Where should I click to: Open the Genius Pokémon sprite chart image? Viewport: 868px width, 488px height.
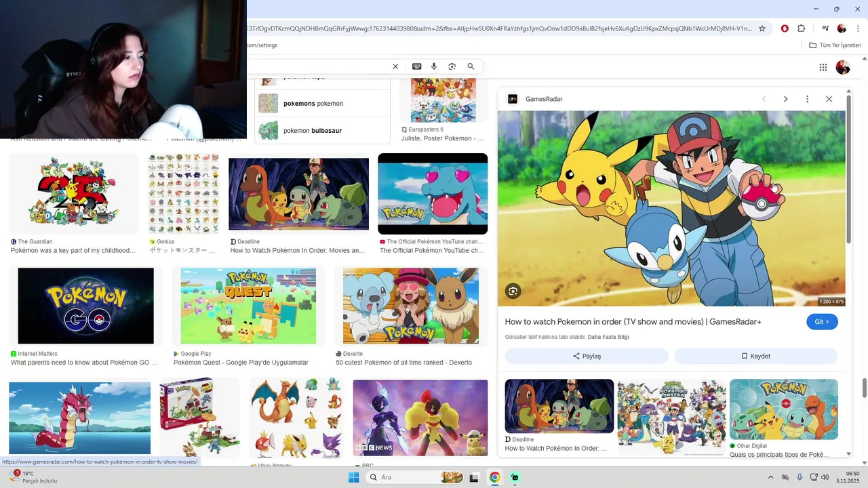184,194
